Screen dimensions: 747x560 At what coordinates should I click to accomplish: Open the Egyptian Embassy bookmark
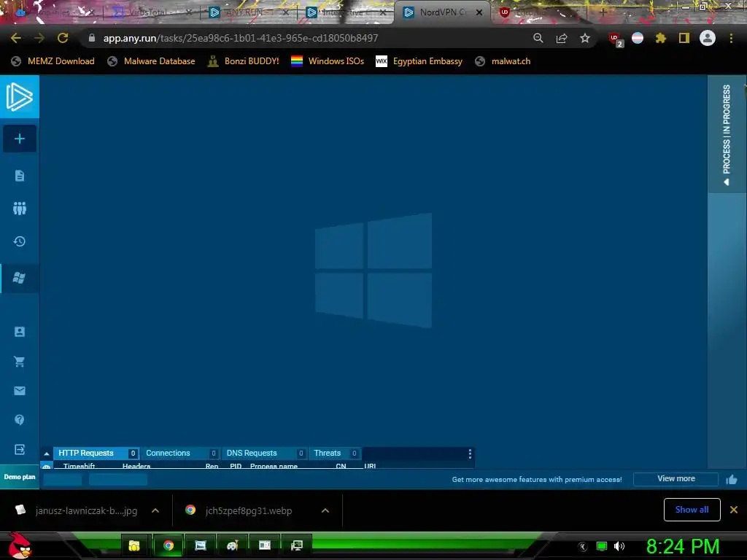tap(419, 61)
